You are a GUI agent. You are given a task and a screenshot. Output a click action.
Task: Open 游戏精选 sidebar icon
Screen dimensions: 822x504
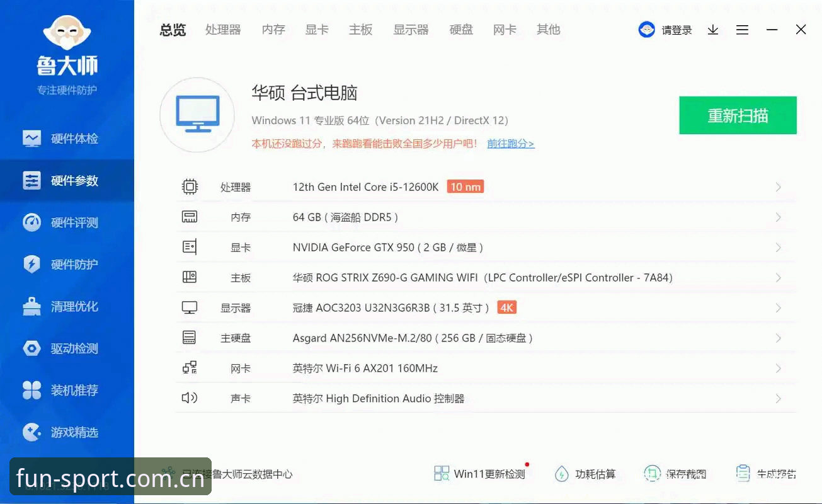pyautogui.click(x=31, y=432)
